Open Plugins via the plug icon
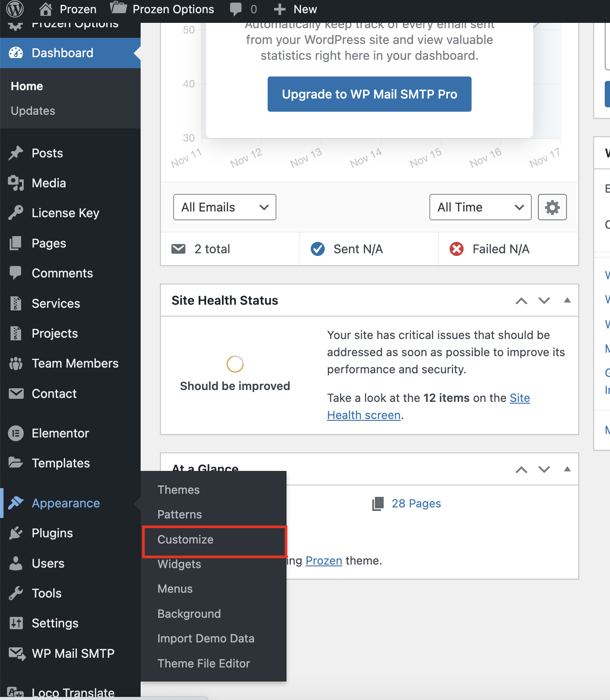Image resolution: width=610 pixels, height=700 pixels. (16, 533)
